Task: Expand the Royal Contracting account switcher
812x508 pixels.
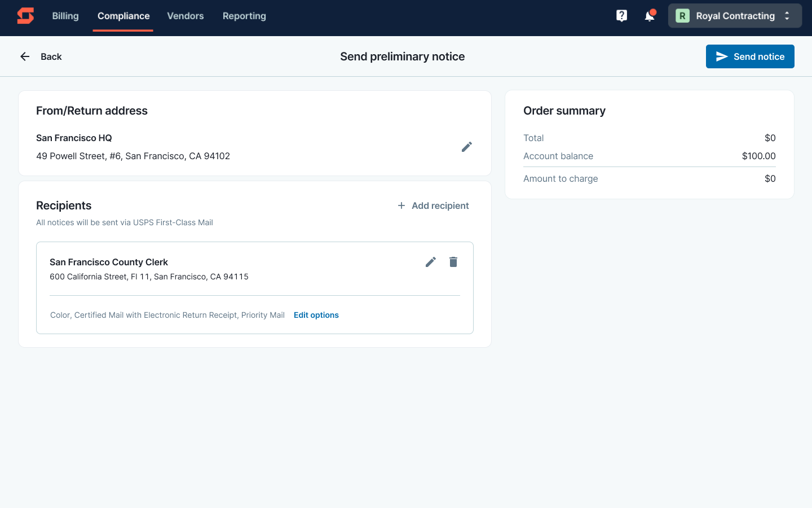Action: pyautogui.click(x=735, y=16)
